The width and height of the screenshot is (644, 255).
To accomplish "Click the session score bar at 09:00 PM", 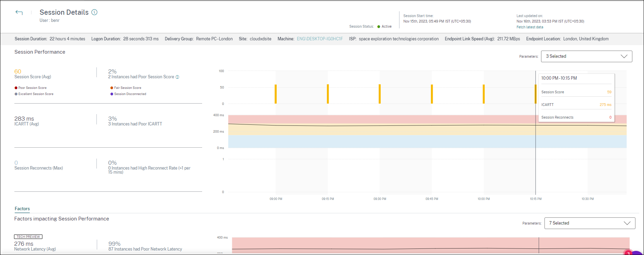I will [276, 94].
